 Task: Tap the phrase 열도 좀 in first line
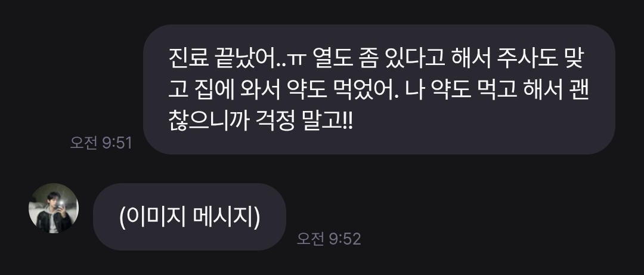(x=344, y=59)
